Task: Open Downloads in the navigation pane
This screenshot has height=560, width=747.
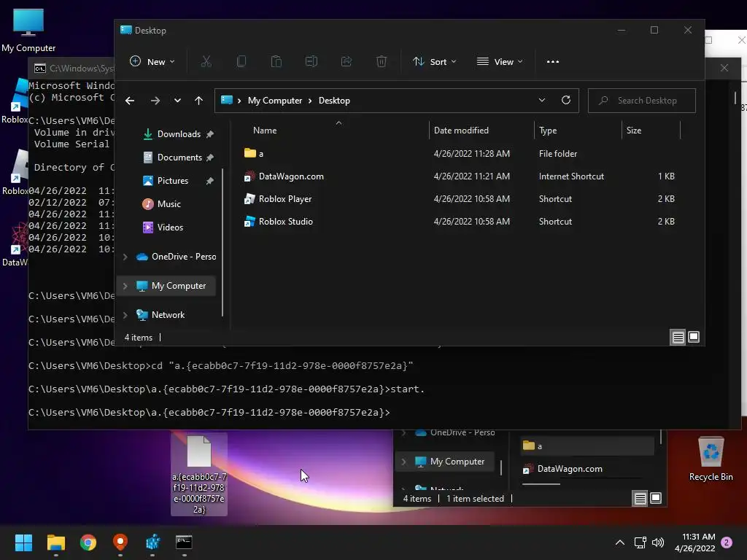Action: click(x=179, y=134)
